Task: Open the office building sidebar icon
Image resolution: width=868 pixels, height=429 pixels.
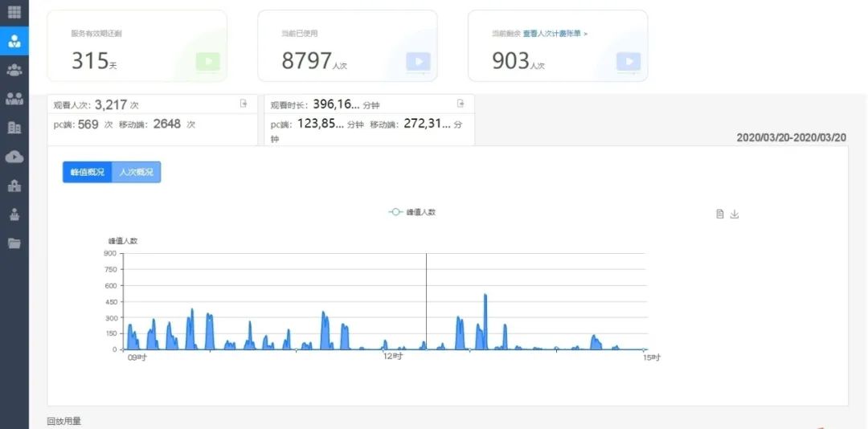Action: click(14, 128)
